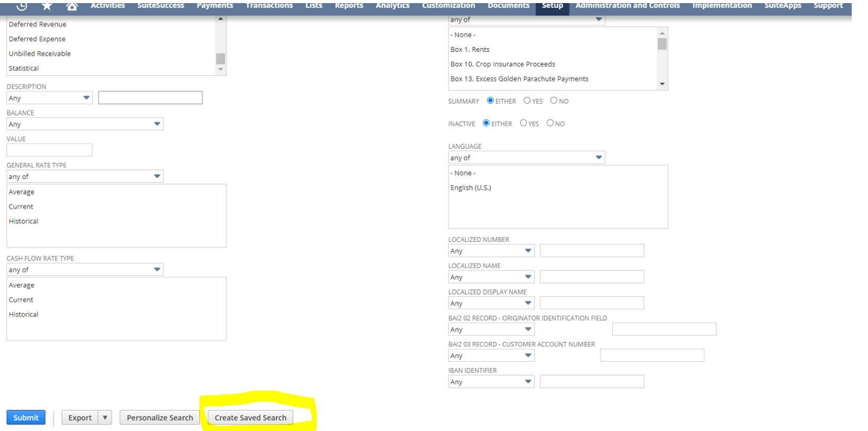Image resolution: width=868 pixels, height=431 pixels.
Task: Open the Recent Records clock icon
Action: 22,5
